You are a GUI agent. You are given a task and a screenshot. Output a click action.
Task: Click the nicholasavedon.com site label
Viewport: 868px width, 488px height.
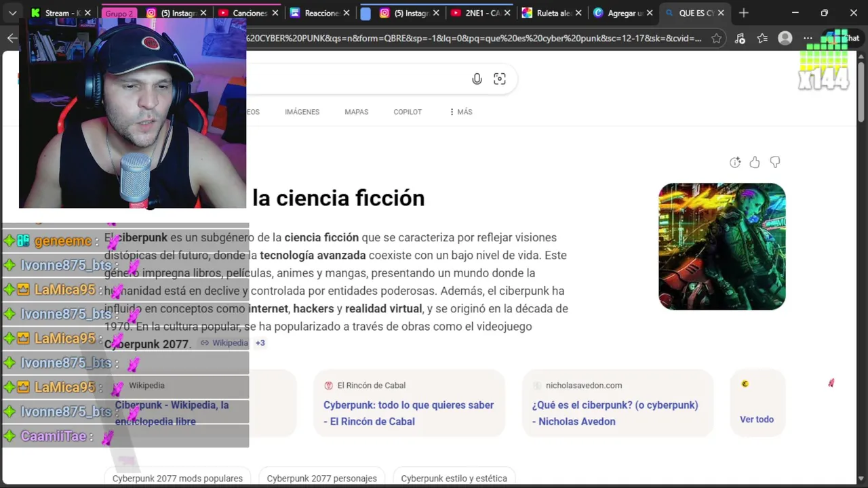click(584, 386)
